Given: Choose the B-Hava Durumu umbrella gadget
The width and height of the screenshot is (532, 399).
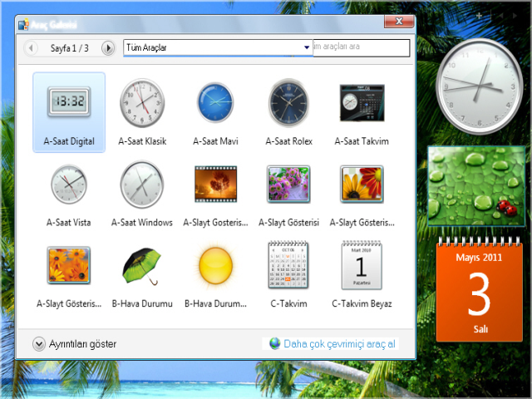Looking at the screenshot, I should pyautogui.click(x=142, y=275).
